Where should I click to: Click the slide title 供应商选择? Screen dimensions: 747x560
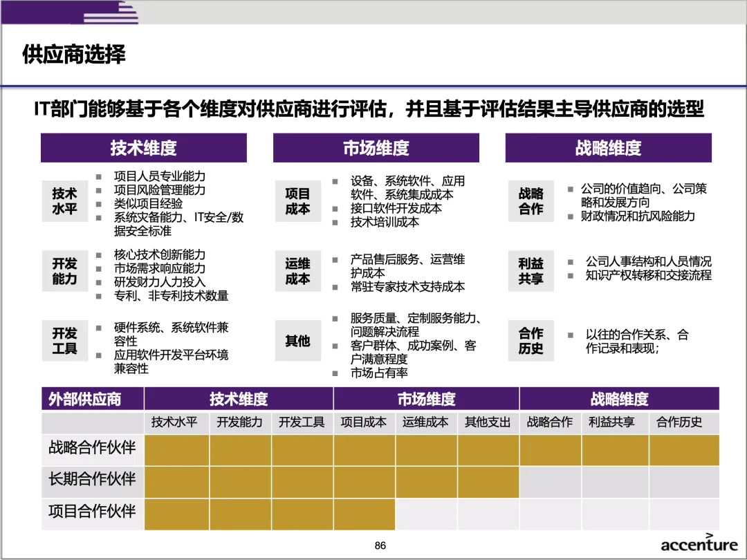[x=74, y=55]
